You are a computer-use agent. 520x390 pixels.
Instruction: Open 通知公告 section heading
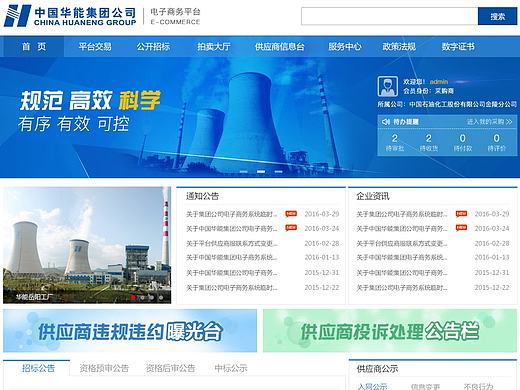tap(202, 196)
